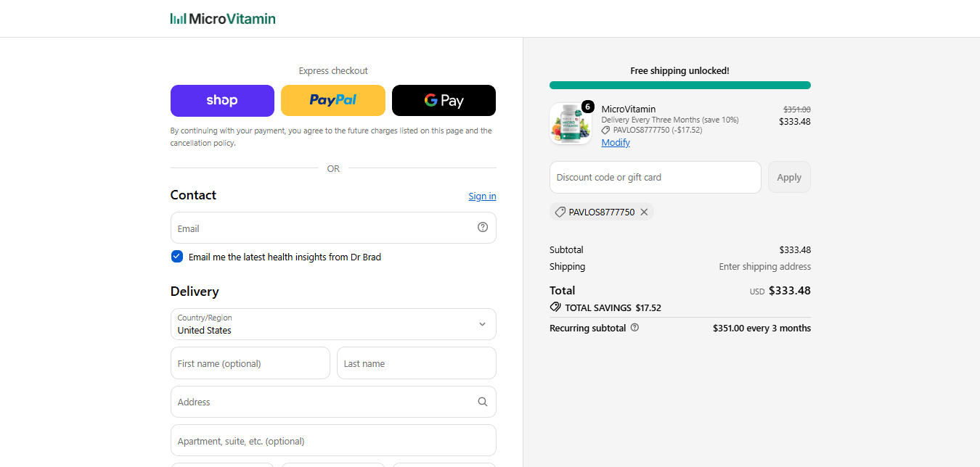Image resolution: width=980 pixels, height=467 pixels.
Task: Click the "Free shipping unlocked!" message
Action: [680, 70]
